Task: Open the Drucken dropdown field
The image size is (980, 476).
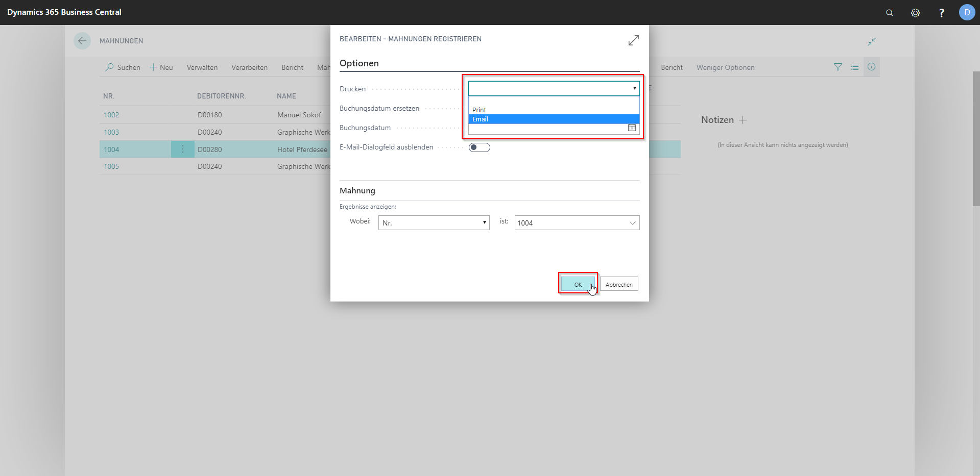Action: point(553,88)
